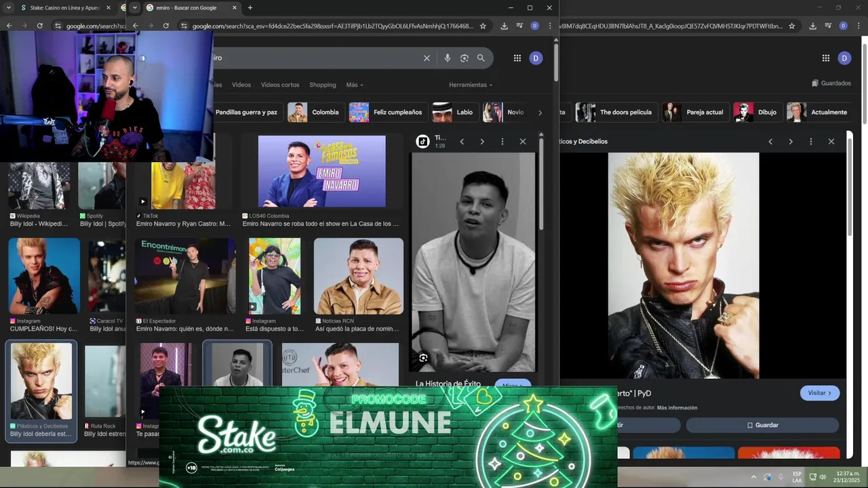Close the Stake Casino tab
868x488 pixels.
click(109, 7)
